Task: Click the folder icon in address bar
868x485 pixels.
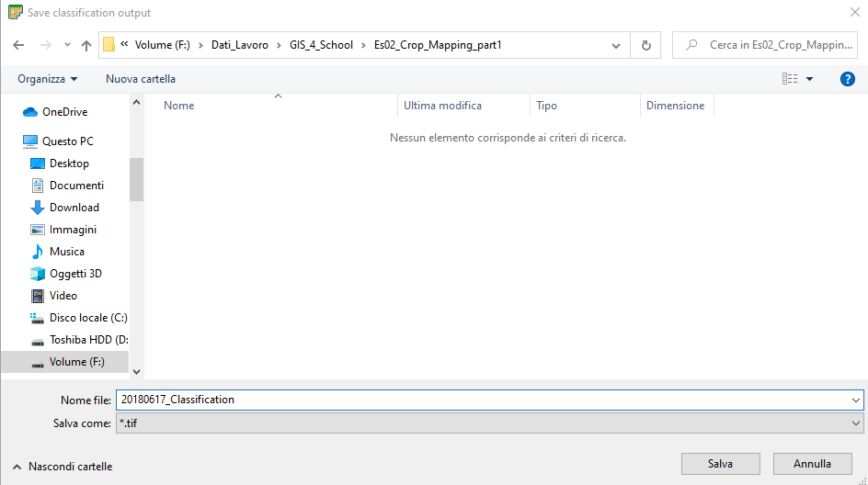Action: [x=109, y=45]
